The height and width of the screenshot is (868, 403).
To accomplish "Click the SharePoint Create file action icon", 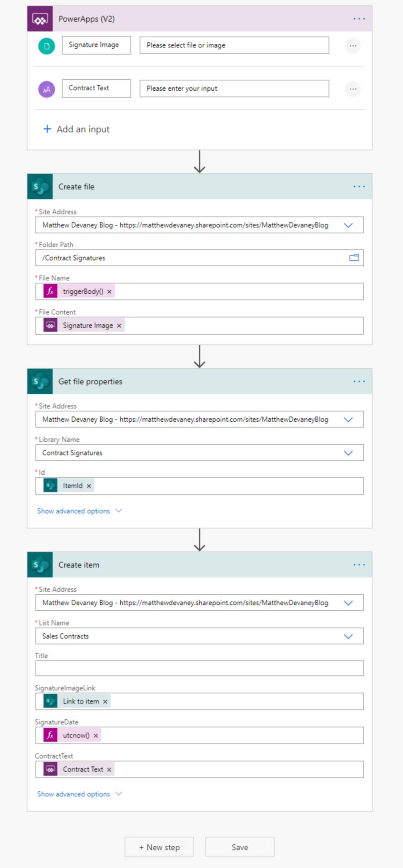I will 40,186.
